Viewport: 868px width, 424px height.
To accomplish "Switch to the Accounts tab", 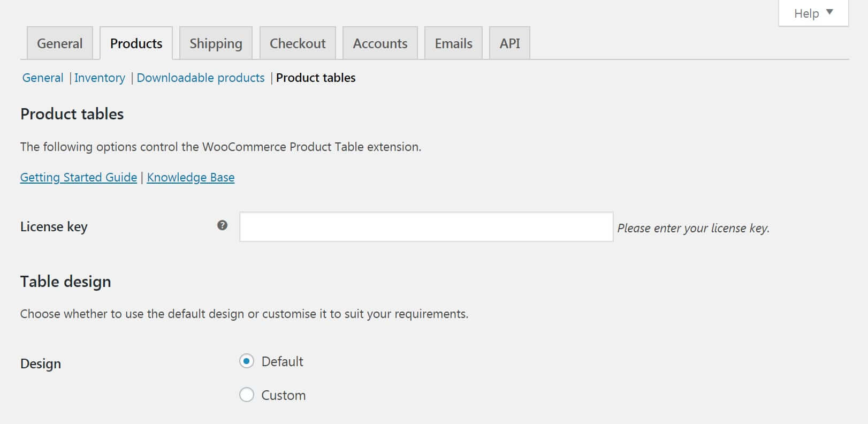I will pos(379,43).
